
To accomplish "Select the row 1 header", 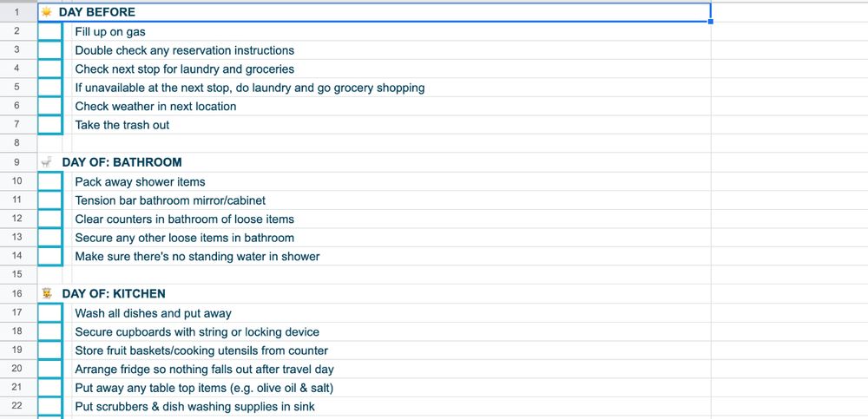I will tap(17, 13).
